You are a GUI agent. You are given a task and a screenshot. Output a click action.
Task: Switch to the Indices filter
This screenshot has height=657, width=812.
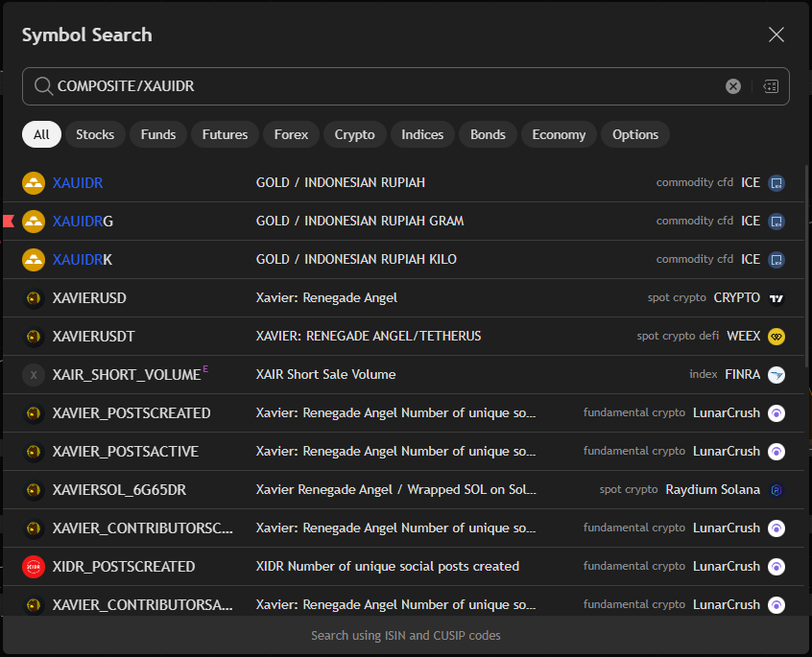422,134
